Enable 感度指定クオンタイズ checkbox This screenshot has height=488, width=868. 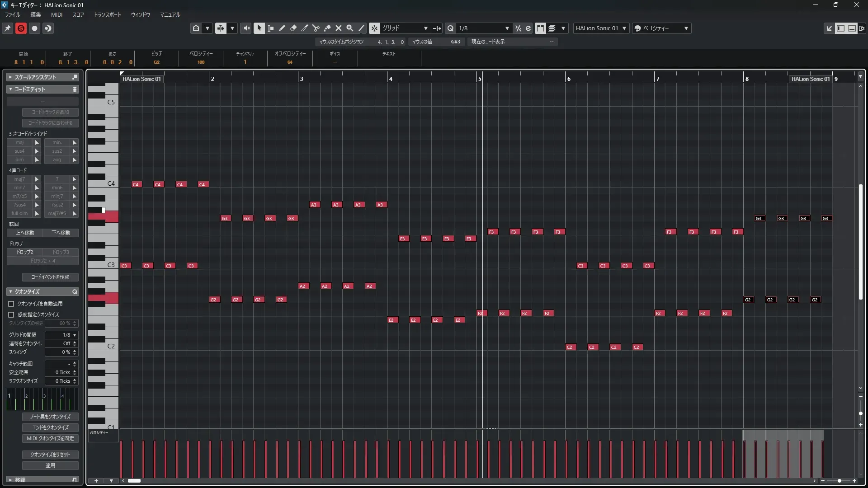click(x=11, y=314)
